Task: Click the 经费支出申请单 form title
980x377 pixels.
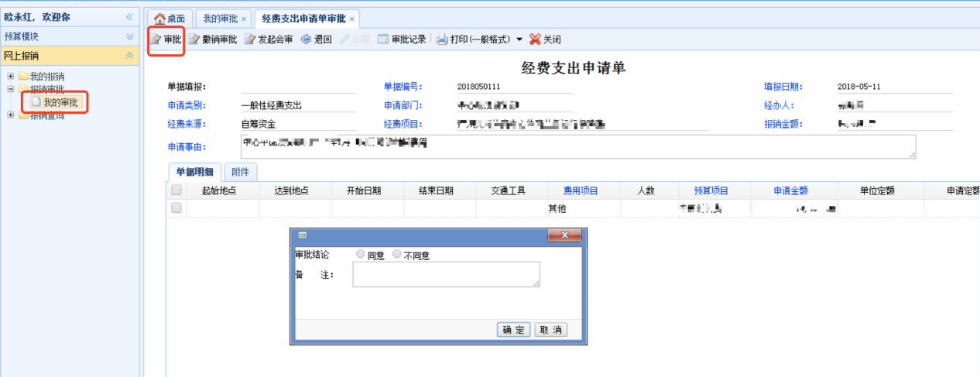Action: 574,68
